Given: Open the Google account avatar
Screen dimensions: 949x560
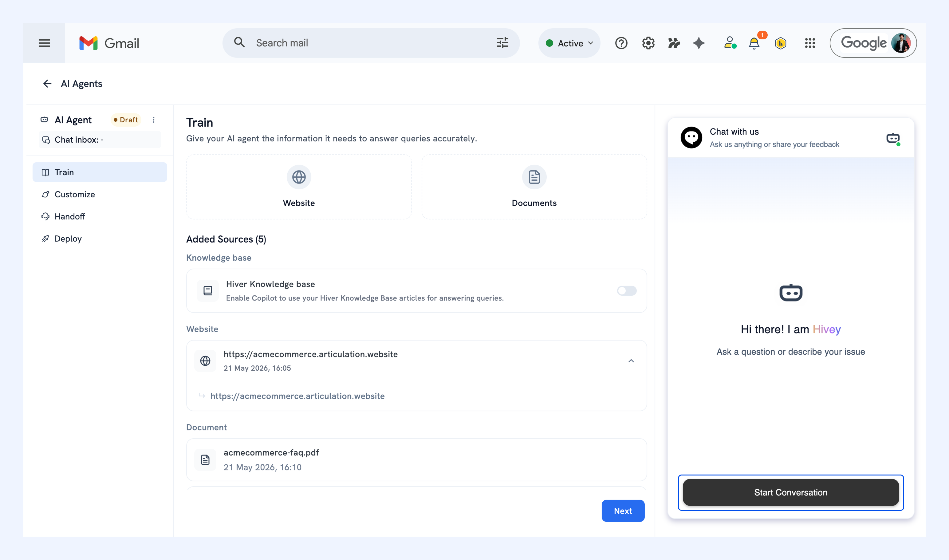Looking at the screenshot, I should 901,43.
